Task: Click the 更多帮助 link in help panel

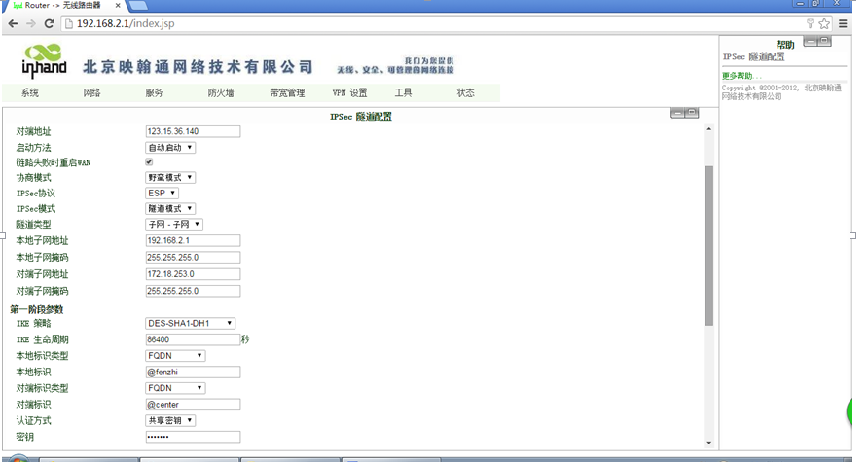Action: (x=741, y=76)
